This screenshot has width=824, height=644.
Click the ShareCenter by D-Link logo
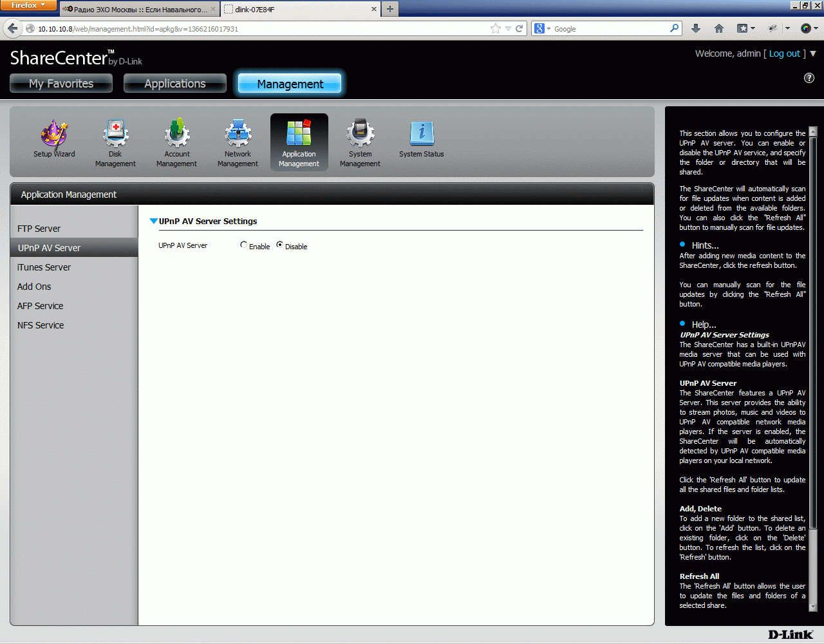[x=76, y=58]
